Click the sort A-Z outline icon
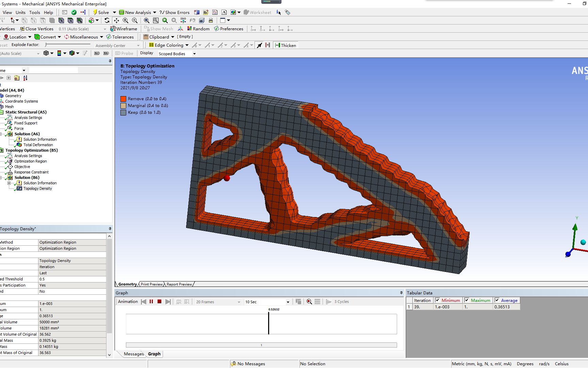This screenshot has height=368, width=588. pos(25,78)
